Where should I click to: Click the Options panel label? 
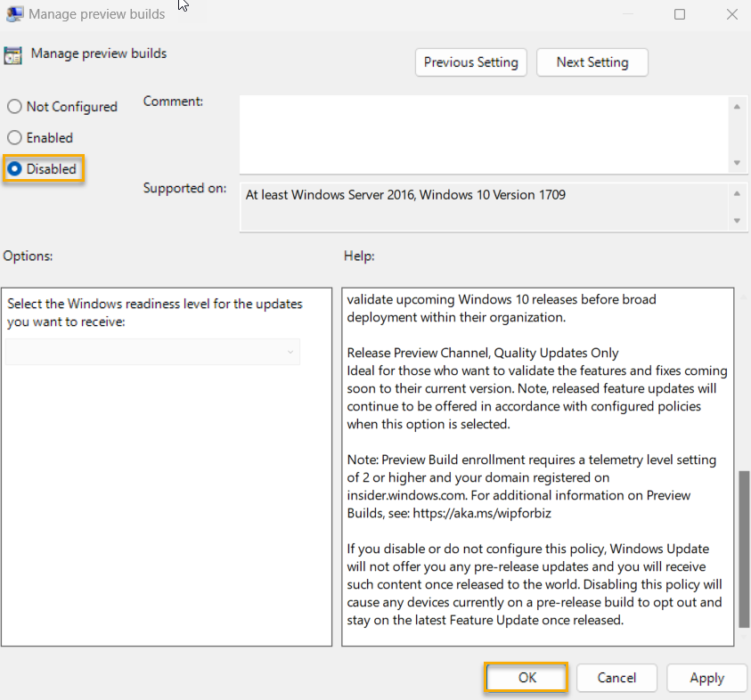[28, 256]
